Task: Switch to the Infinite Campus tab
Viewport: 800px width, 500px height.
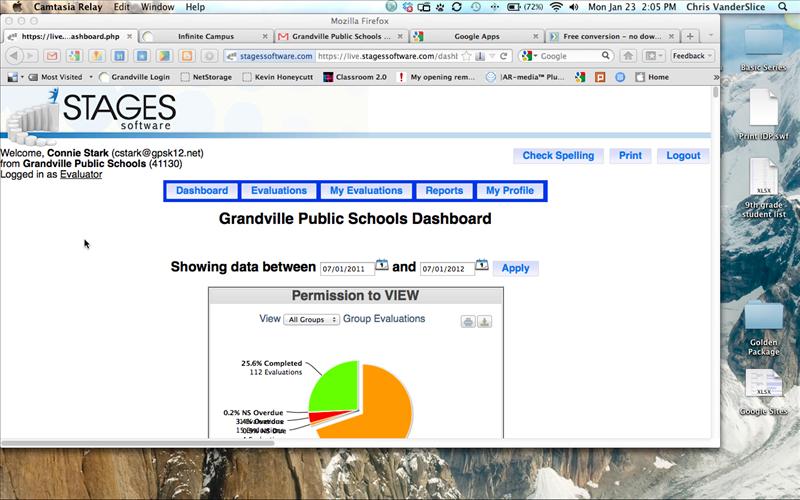Action: (206, 36)
